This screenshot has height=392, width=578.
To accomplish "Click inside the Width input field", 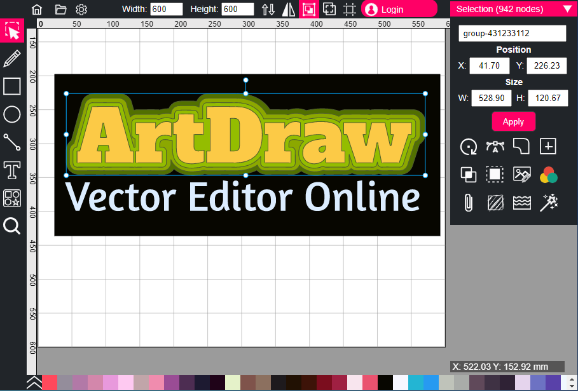I will 165,9.
